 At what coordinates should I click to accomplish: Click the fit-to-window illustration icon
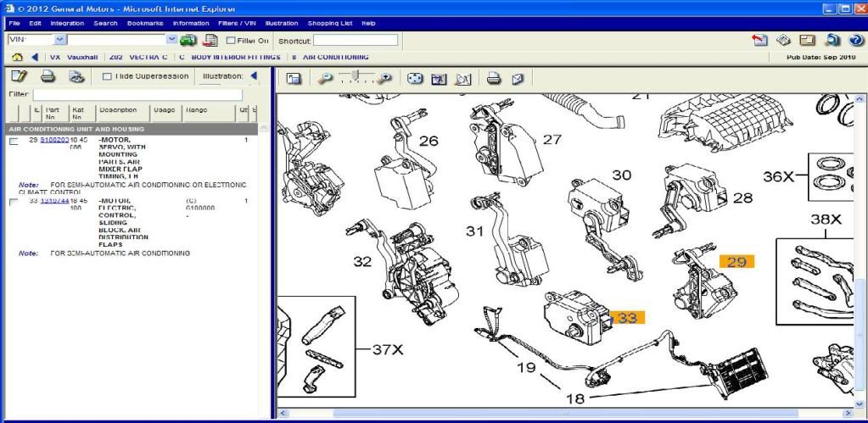point(415,79)
